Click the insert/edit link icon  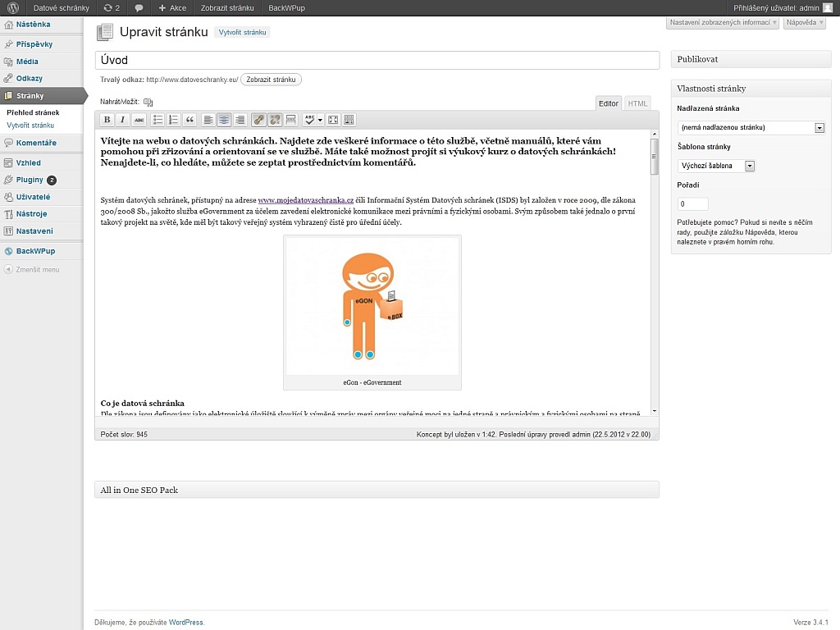[258, 120]
